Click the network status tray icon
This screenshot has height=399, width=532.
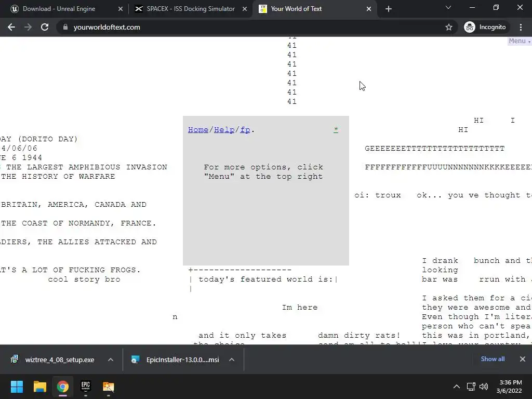(471, 387)
